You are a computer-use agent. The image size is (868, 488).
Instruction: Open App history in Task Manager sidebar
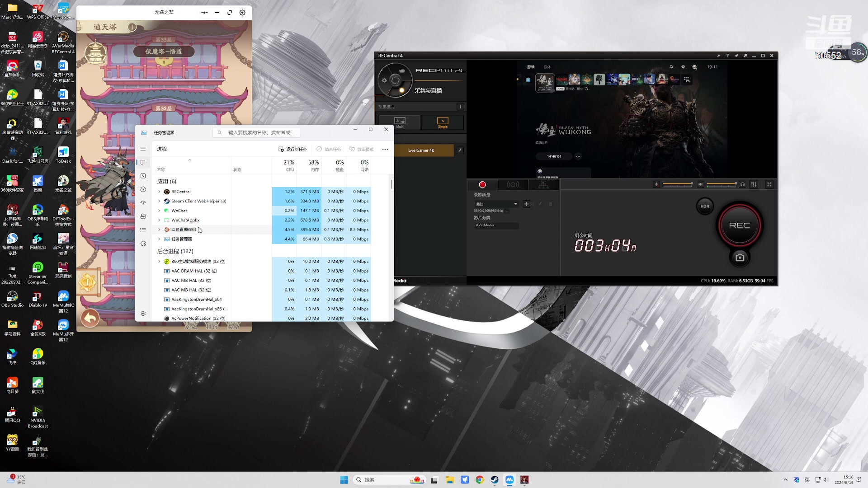tap(143, 189)
